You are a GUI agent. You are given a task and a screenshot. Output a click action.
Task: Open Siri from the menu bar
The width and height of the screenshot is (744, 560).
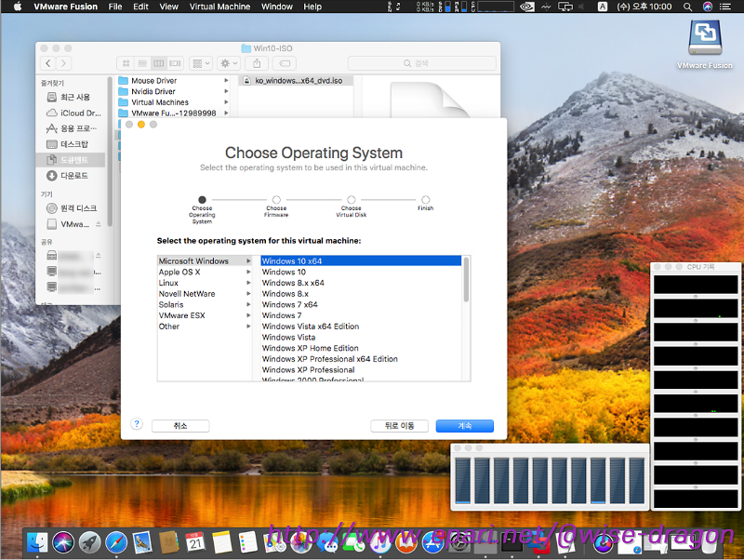(708, 7)
